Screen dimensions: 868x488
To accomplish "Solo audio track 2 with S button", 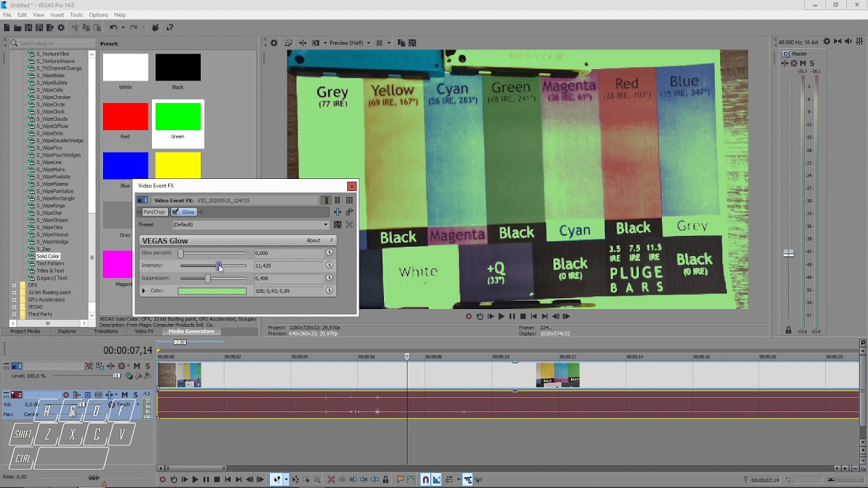I will [x=135, y=395].
